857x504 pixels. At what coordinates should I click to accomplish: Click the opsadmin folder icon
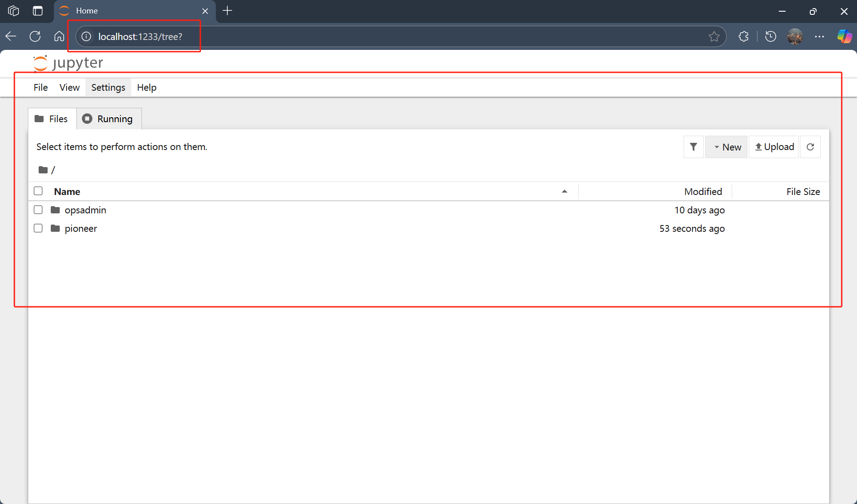55,210
